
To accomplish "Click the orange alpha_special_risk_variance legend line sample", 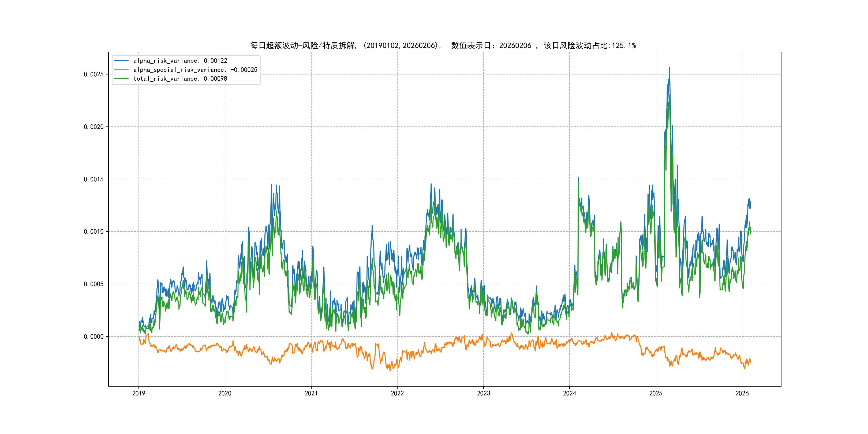I will point(121,70).
